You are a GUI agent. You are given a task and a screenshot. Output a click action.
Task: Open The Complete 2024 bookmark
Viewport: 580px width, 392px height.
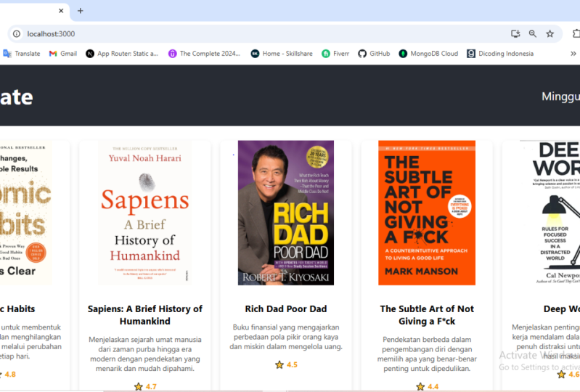[204, 54]
